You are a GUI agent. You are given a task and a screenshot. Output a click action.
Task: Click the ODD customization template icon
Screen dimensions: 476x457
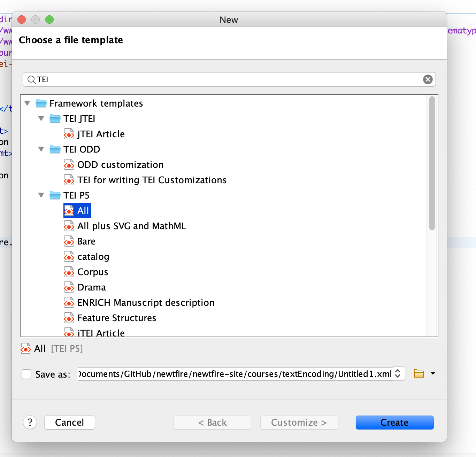pyautogui.click(x=69, y=164)
